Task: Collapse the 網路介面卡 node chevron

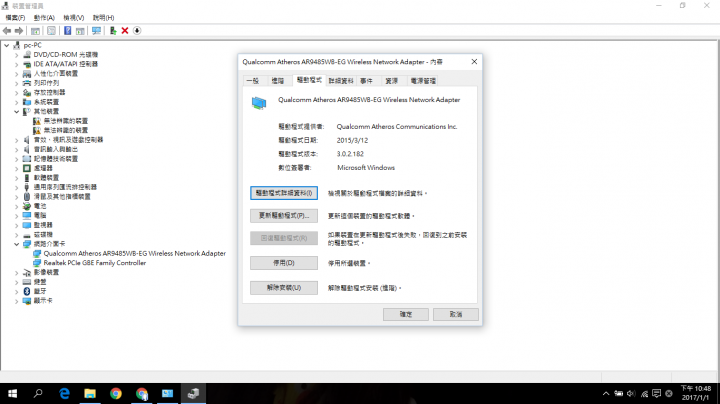Action: pyautogui.click(x=17, y=244)
